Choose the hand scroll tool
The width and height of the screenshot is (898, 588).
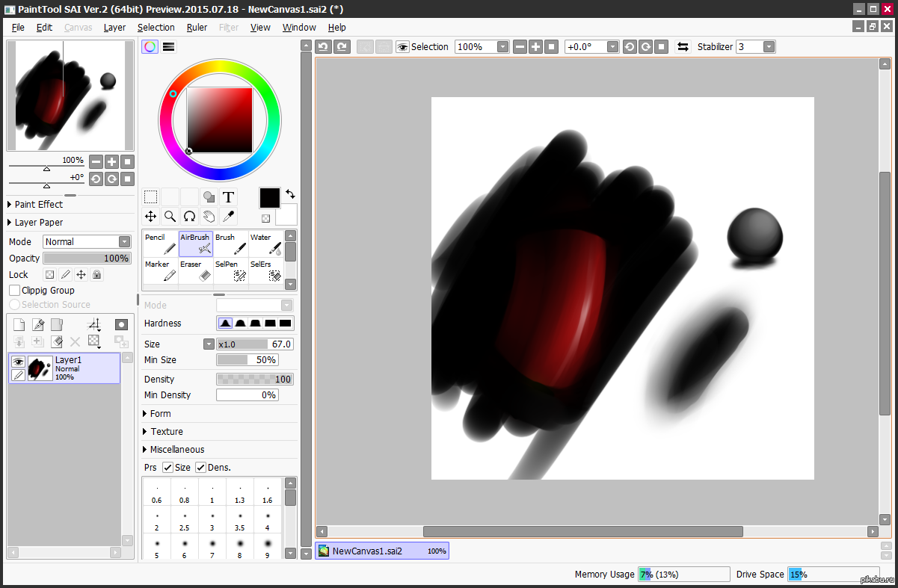point(210,216)
